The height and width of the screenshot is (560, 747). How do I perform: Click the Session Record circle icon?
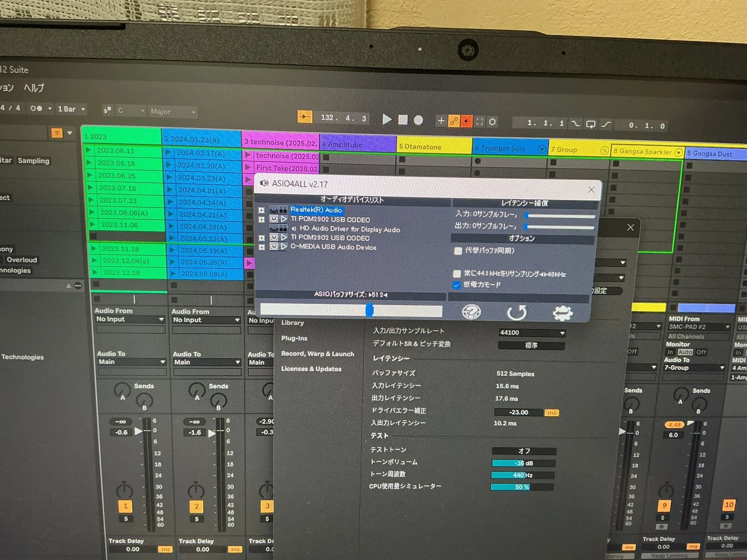click(492, 122)
